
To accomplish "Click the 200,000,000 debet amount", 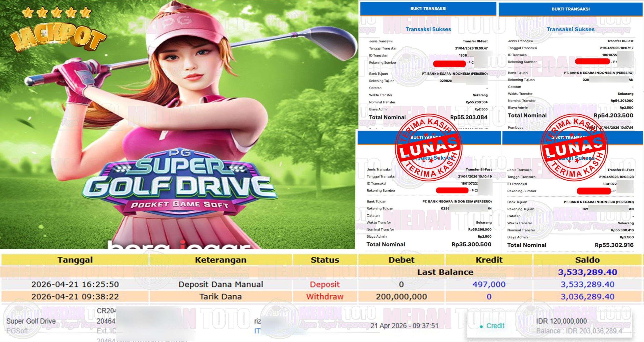I will point(401,296).
